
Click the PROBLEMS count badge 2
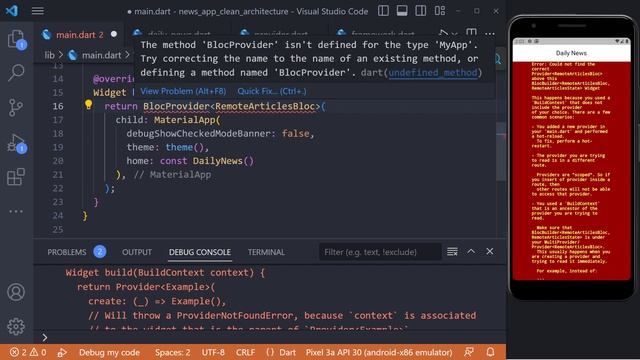[100, 252]
